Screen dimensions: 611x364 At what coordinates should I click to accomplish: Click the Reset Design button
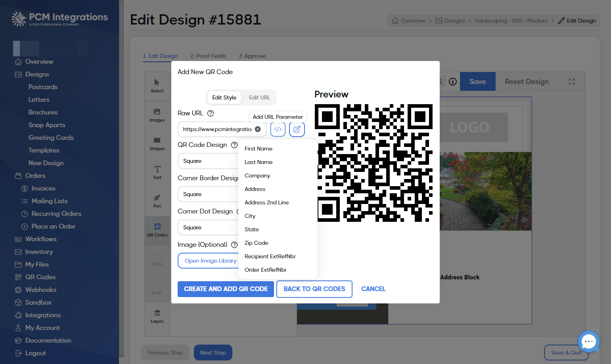pyautogui.click(x=527, y=82)
